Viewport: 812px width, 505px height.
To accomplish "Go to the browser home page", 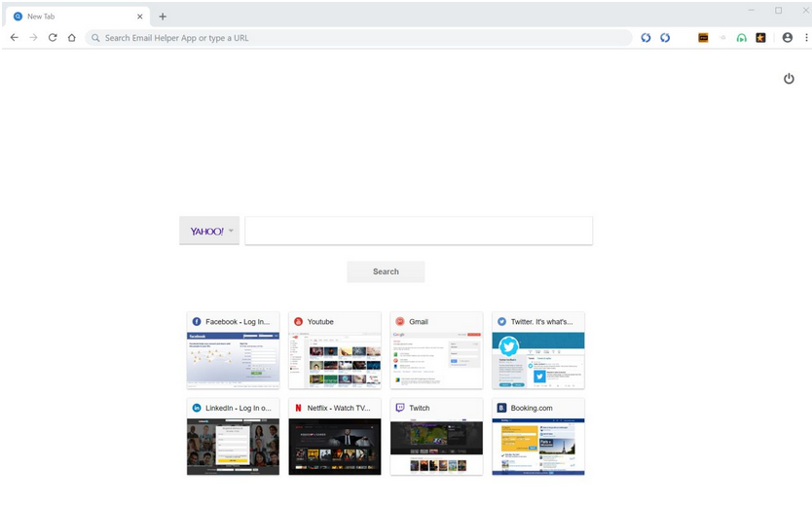I will click(x=72, y=38).
